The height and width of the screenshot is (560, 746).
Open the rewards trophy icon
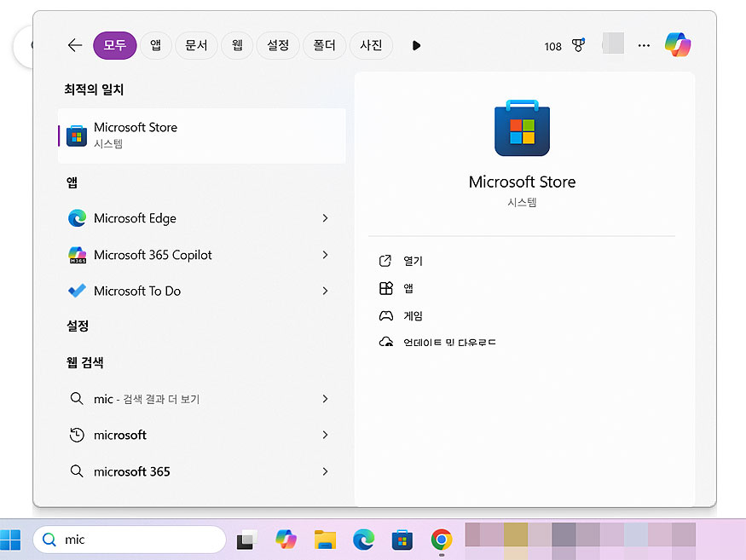tap(578, 45)
